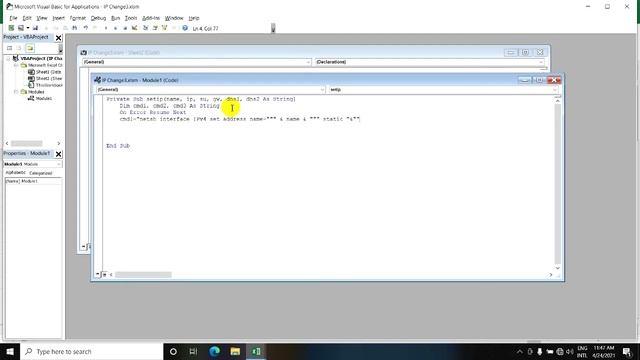This screenshot has width=640, height=360.
Task: Open Project Explorer via toolbar icon
Action: point(146,28)
